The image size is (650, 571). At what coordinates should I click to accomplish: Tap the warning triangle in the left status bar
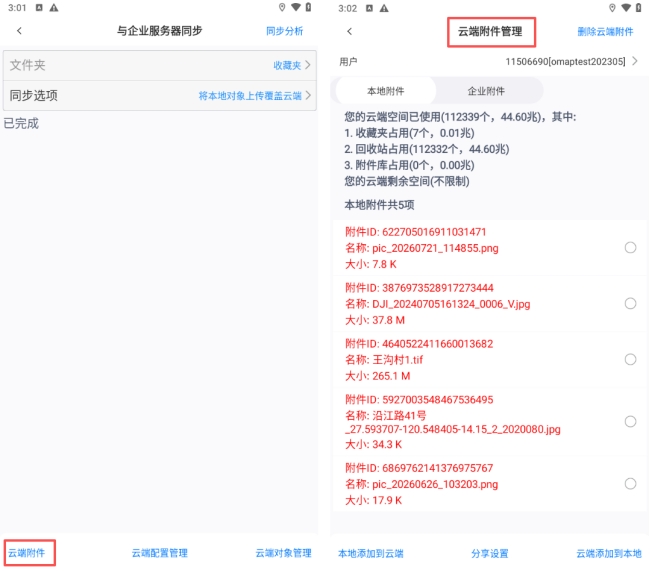click(x=54, y=7)
